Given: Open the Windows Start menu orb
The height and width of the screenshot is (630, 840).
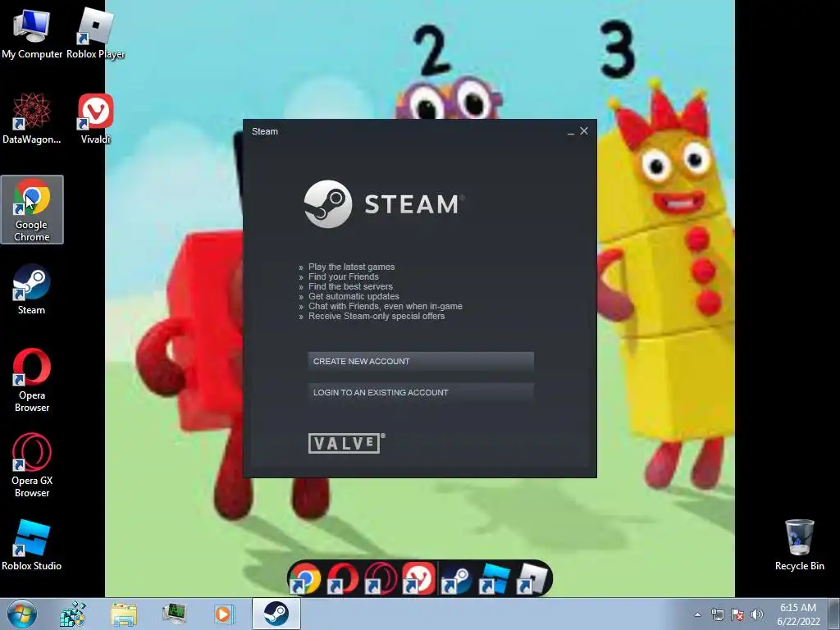Looking at the screenshot, I should coord(22,614).
